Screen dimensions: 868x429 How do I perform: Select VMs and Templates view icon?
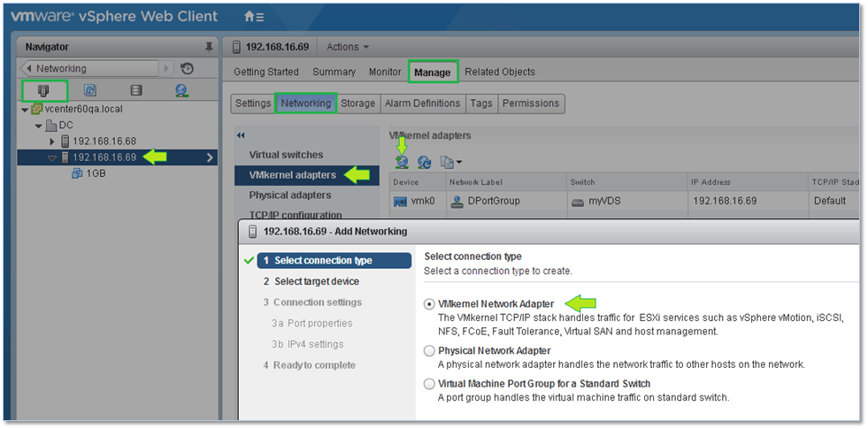[x=89, y=91]
